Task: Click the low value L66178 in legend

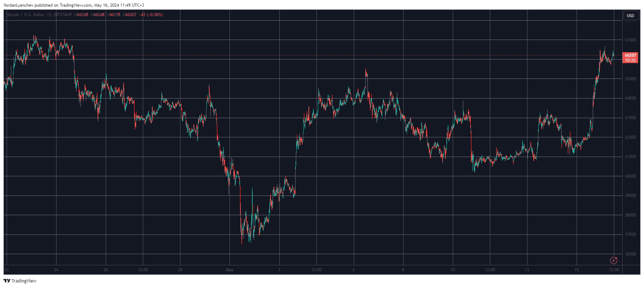Action: click(x=114, y=15)
